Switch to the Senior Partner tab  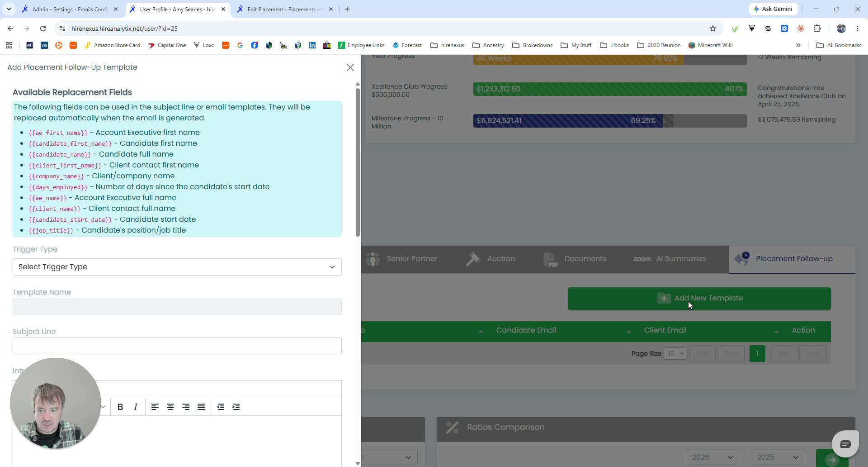(401, 259)
